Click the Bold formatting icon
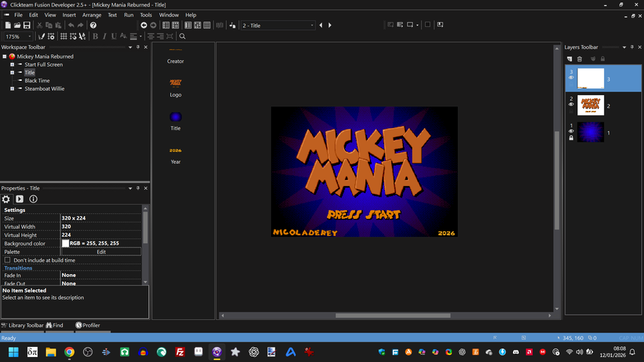 95,36
